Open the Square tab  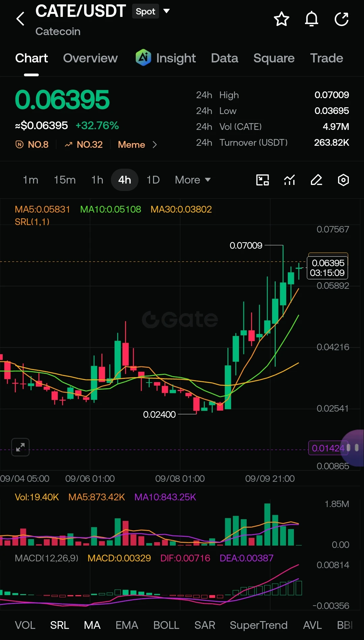tap(274, 58)
